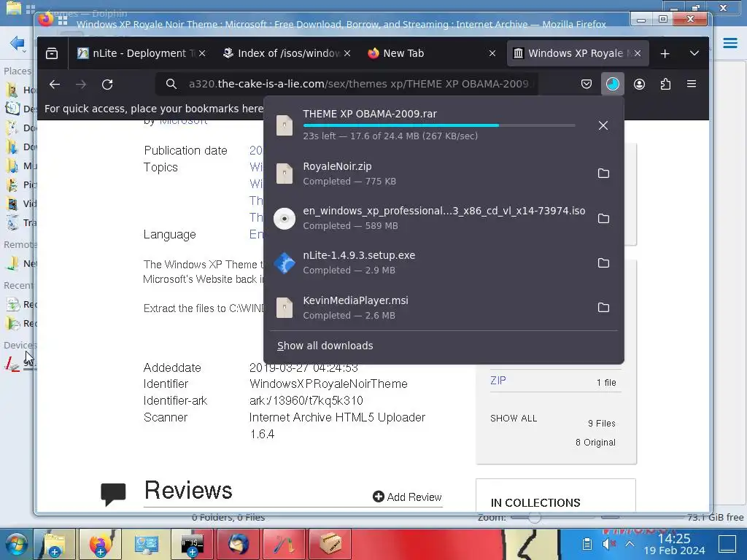This screenshot has width=747, height=560.
Task: Open the file manager from the taskbar
Action: point(54,544)
